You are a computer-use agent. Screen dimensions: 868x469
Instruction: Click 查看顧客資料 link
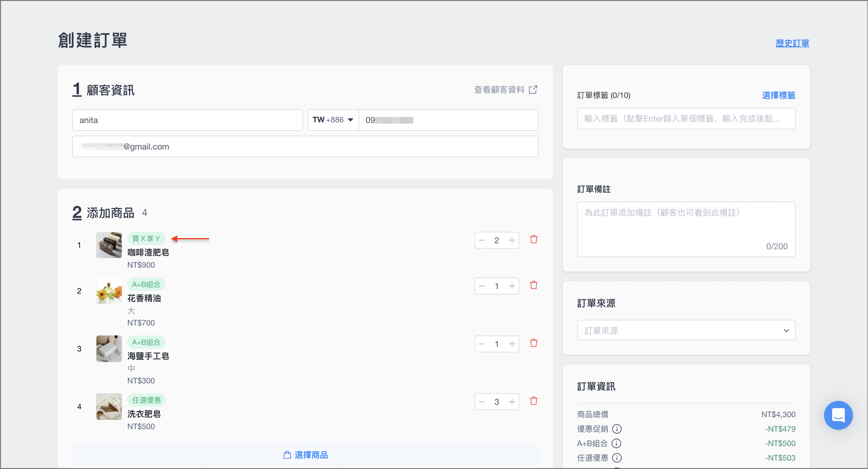point(499,90)
